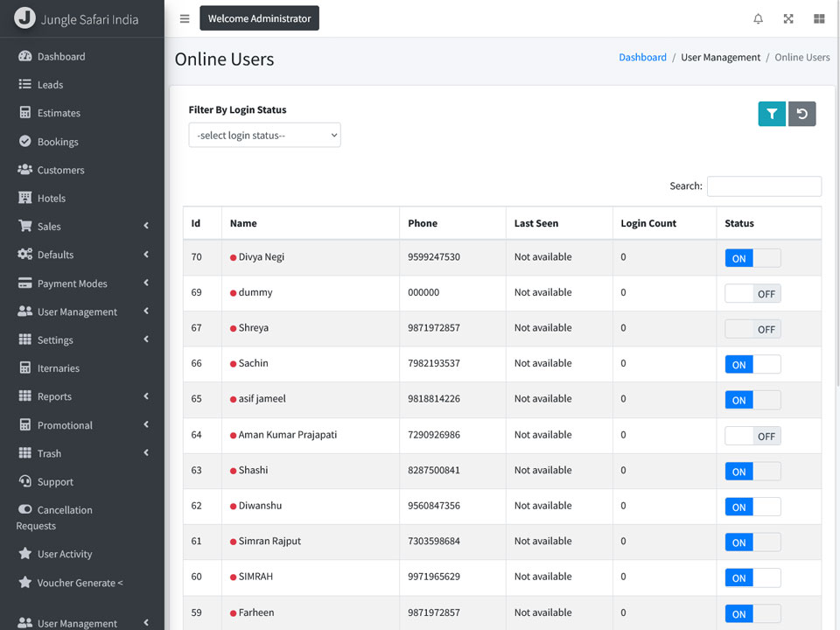Viewport: 840px width, 630px height.
Task: Disable status switch for Shashi
Action: tap(752, 472)
